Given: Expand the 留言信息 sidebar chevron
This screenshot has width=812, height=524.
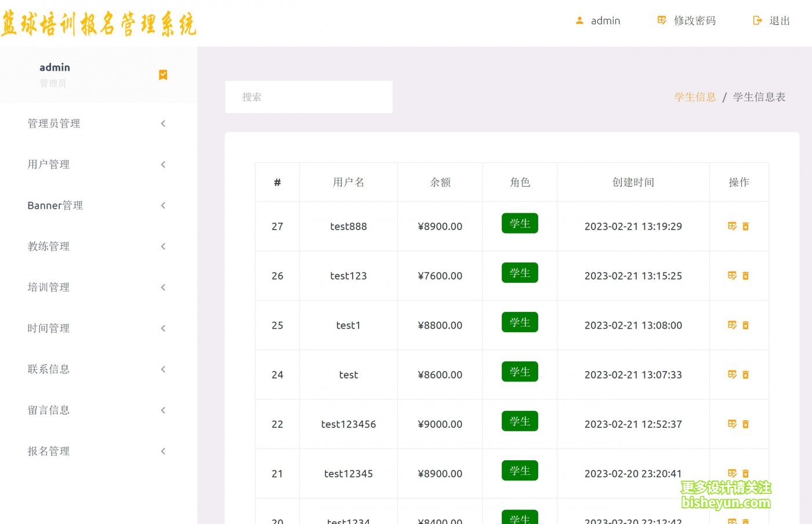Looking at the screenshot, I should coord(163,410).
